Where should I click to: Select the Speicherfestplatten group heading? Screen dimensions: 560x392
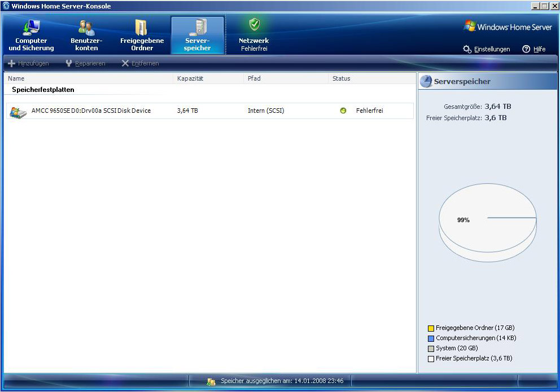click(43, 90)
